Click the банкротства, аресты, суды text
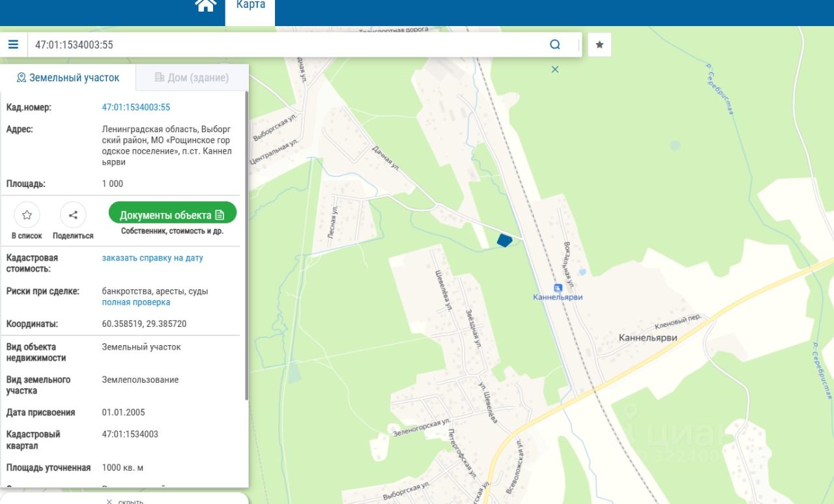 click(155, 291)
